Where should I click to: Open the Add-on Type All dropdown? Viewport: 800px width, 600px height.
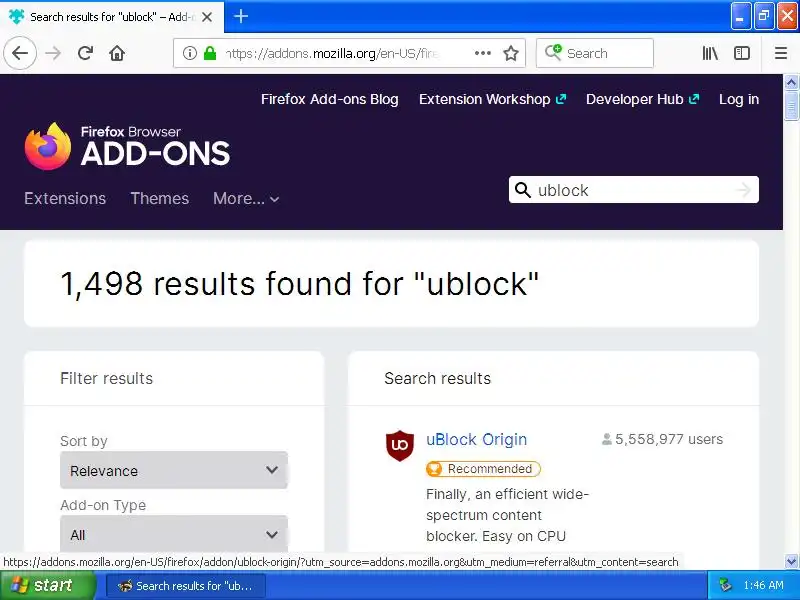click(x=174, y=534)
